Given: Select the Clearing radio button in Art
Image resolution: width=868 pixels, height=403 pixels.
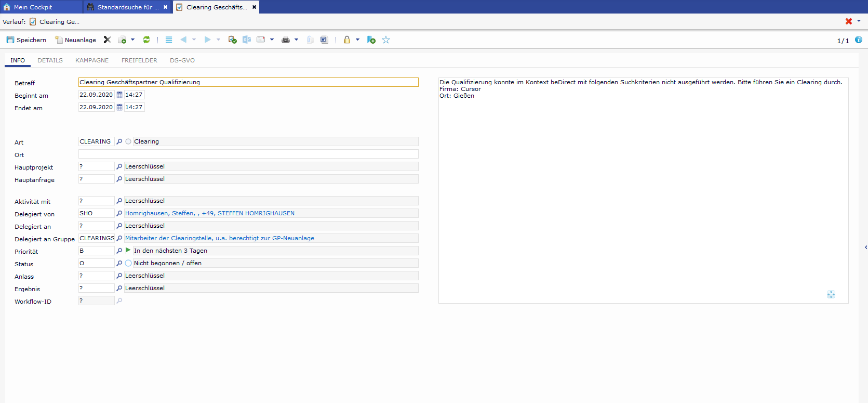Looking at the screenshot, I should (x=128, y=142).
